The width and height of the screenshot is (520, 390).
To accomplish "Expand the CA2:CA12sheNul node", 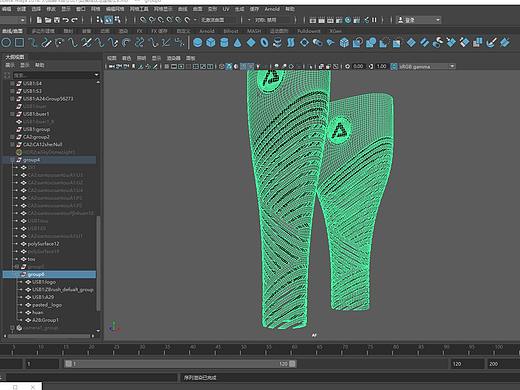I will tap(12, 145).
